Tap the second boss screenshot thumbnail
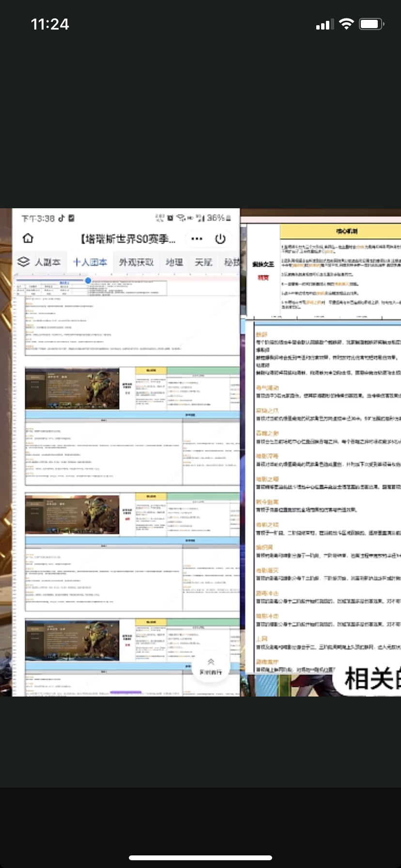Image resolution: width=401 pixels, height=868 pixels. coord(72,514)
